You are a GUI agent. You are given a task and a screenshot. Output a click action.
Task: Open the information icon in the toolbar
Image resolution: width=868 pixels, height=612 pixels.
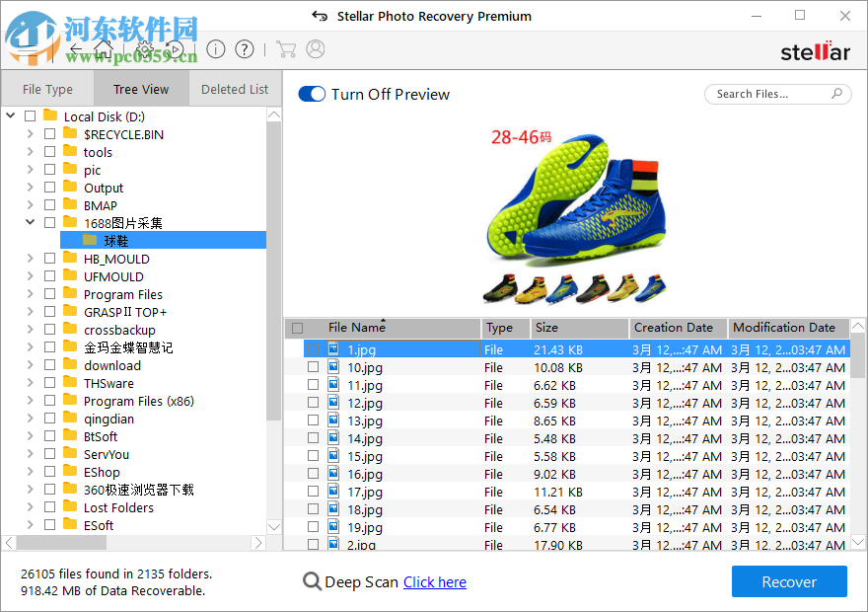coord(216,48)
